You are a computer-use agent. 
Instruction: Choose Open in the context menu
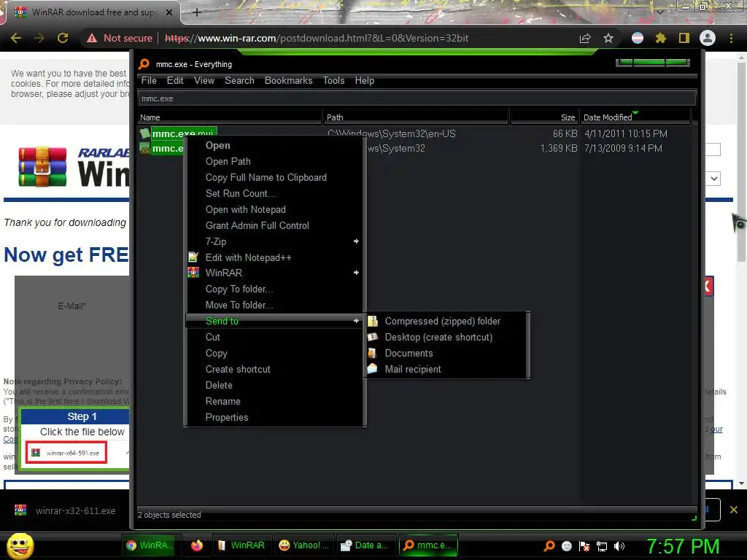click(x=274, y=145)
